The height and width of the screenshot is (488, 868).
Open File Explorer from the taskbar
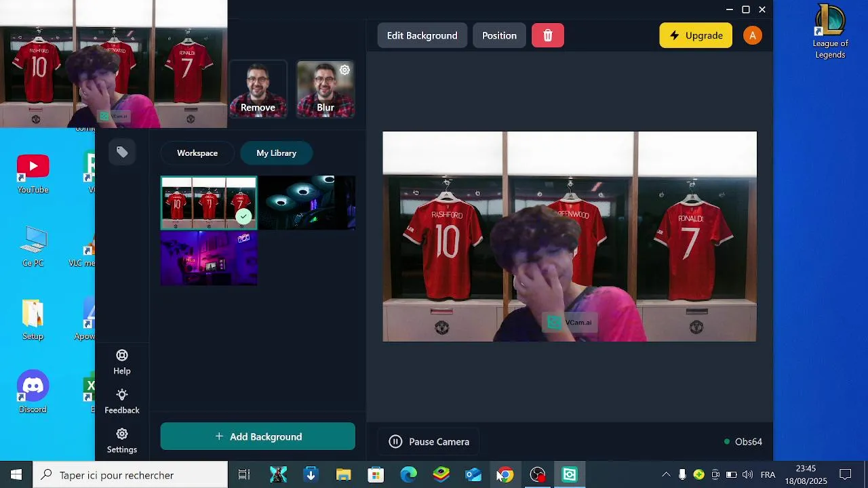point(343,475)
